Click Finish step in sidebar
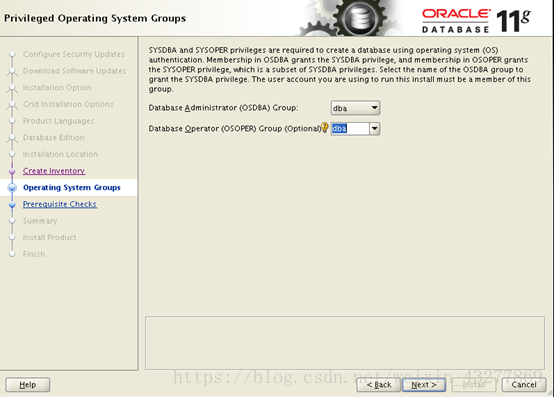Image resolution: width=554 pixels, height=397 pixels. click(34, 254)
